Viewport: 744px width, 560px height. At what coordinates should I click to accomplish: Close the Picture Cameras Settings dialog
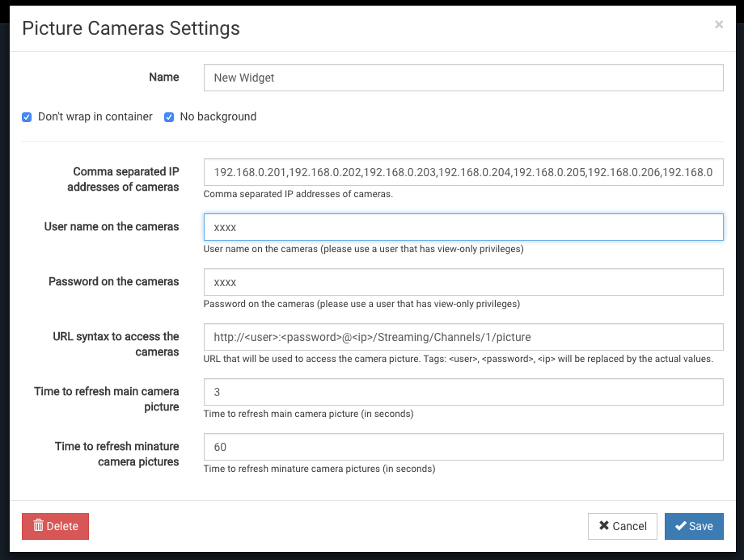718,25
